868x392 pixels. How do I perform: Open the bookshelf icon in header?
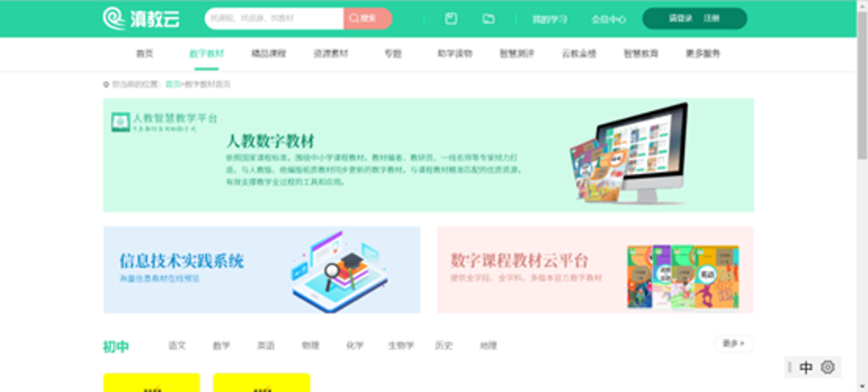(451, 19)
